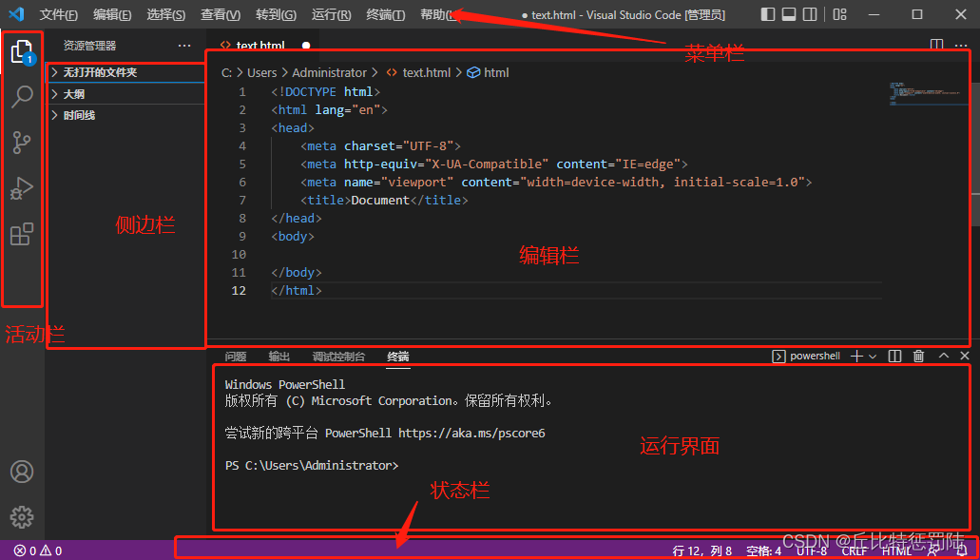The height and width of the screenshot is (560, 980).
Task: Toggle the bottom panel layout button
Action: coord(789,14)
